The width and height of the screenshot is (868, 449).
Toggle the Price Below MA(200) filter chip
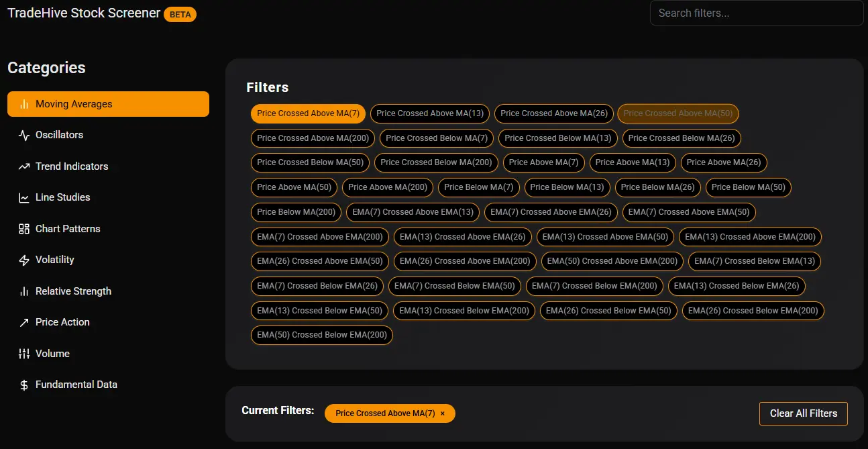296,212
